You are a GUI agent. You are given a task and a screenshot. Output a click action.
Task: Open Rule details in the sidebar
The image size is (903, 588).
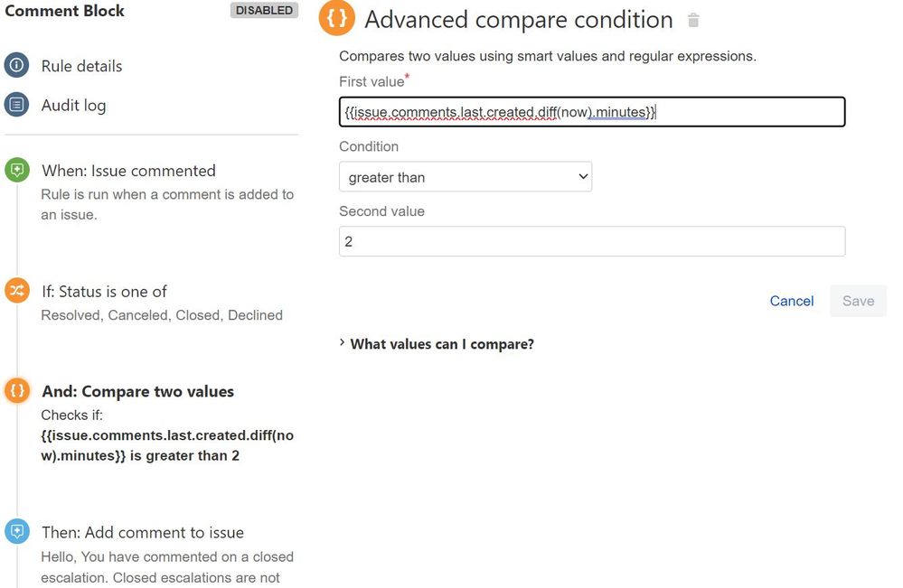81,66
